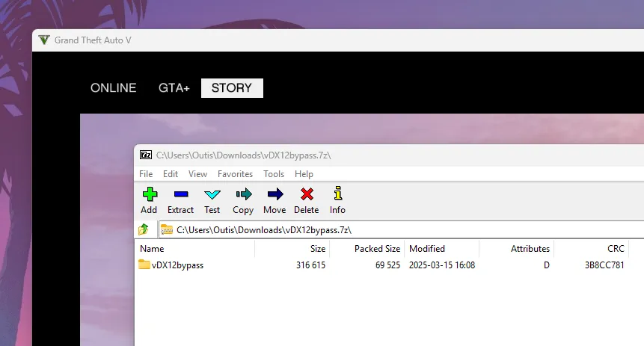Click the 7-Zip window title path text
The width and height of the screenshot is (644, 346).
pyautogui.click(x=243, y=155)
